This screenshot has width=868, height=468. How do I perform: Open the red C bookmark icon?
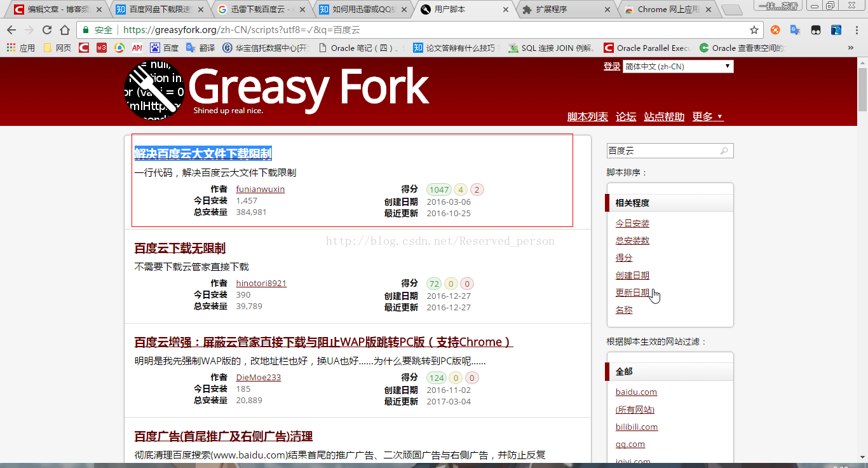(x=84, y=48)
